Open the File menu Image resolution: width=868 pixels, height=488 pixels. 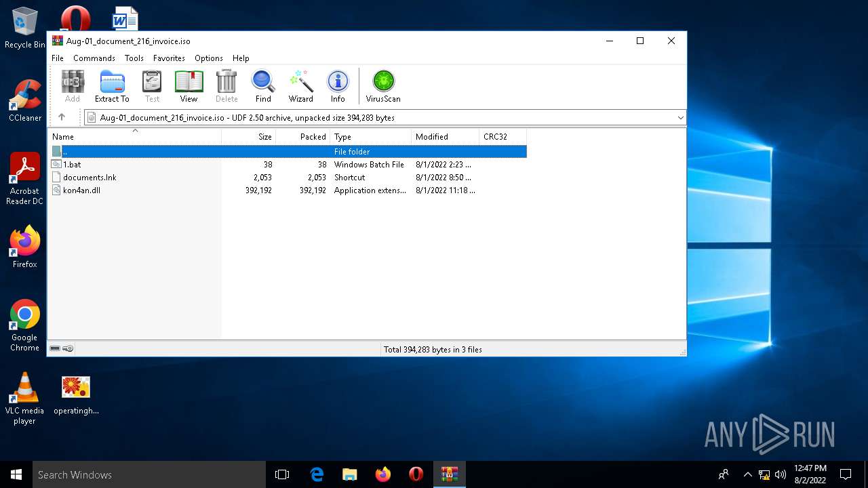click(x=58, y=58)
